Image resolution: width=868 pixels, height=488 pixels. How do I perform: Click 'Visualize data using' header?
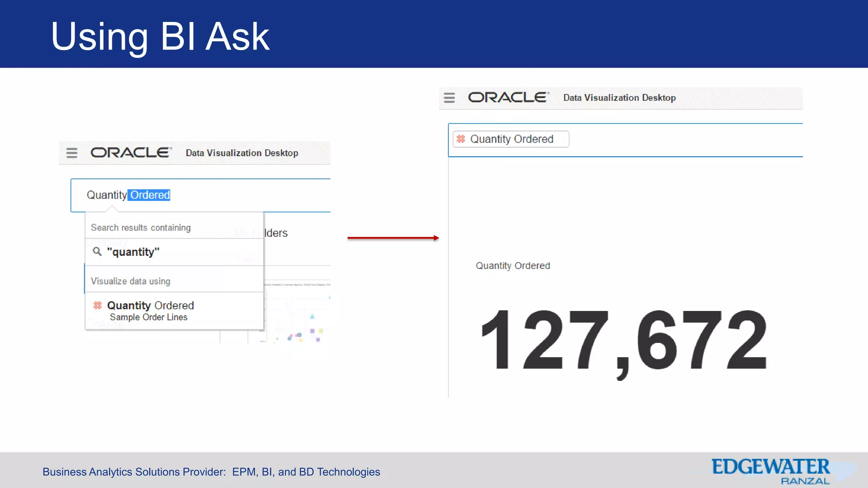(x=131, y=281)
